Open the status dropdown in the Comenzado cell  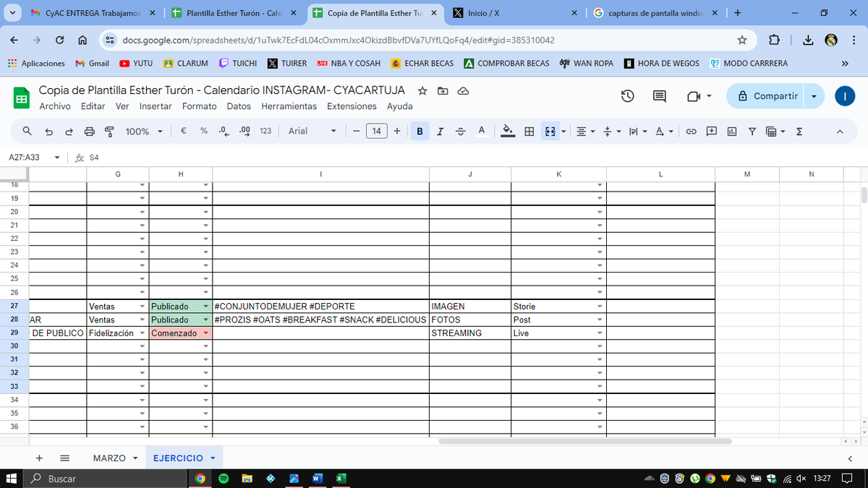click(x=205, y=333)
